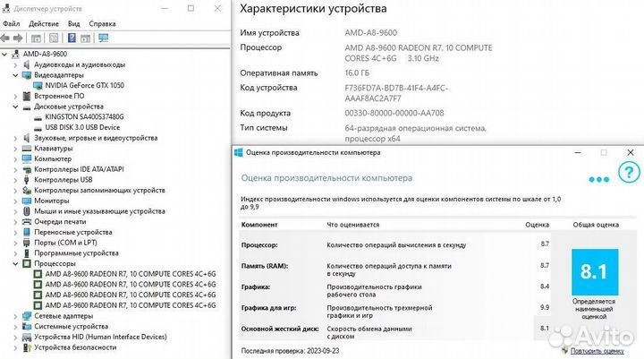Maximize the Диспетчер устройств window
The image size is (644, 359).
(191, 8)
